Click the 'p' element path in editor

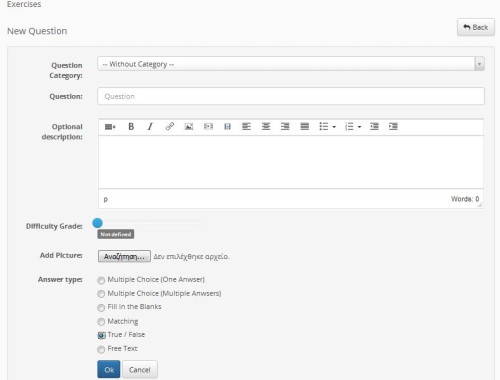[x=106, y=199]
